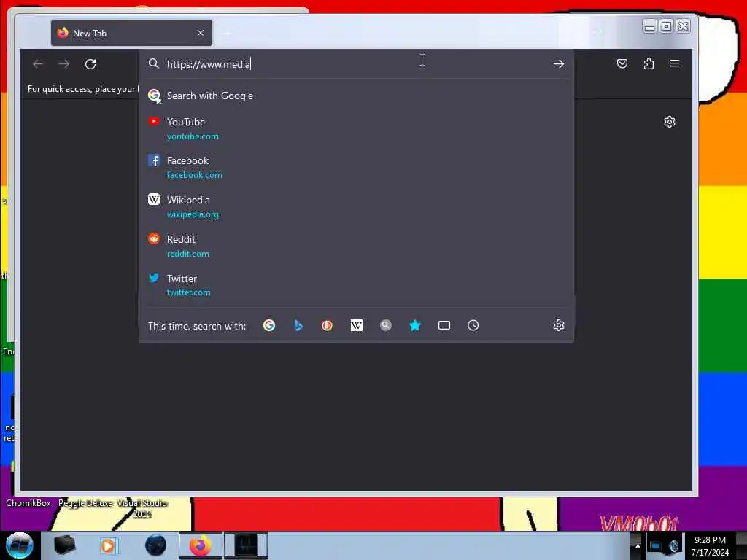747x560 pixels.
Task: Open the dark window taskbar button
Action: pos(246,545)
